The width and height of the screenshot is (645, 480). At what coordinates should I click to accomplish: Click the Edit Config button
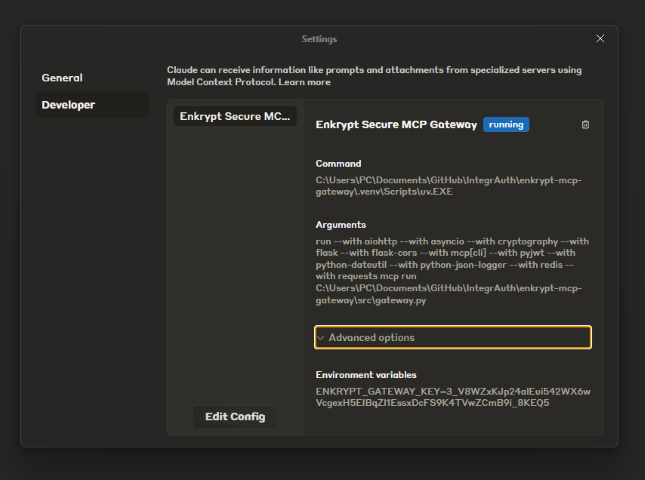(x=235, y=417)
